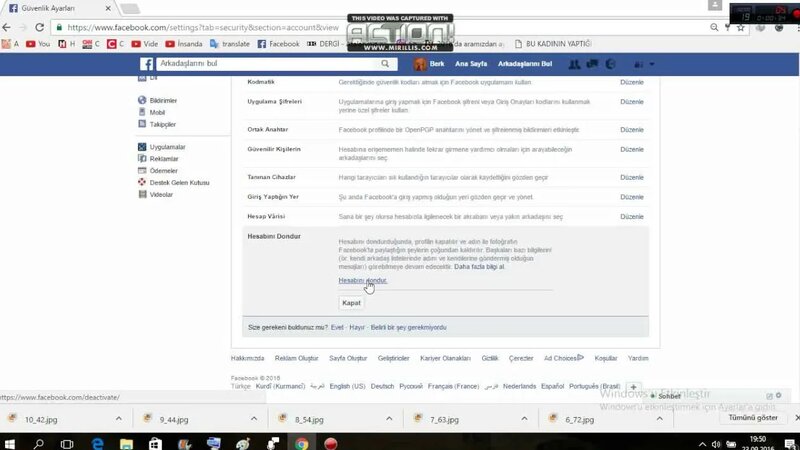Viewport: 800px width, 450px height.
Task: Click Tümünü göster downloads button
Action: [x=753, y=418]
